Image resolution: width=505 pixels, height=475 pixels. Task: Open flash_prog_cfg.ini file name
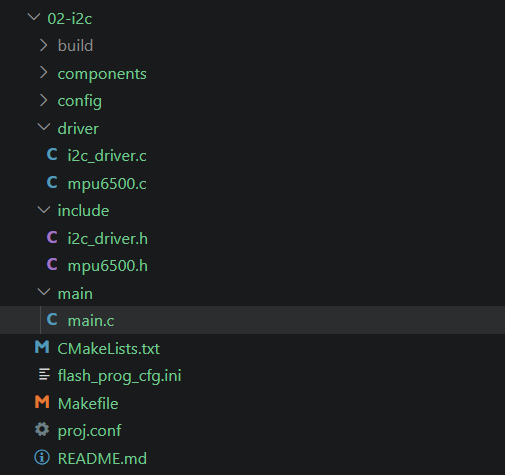point(119,376)
